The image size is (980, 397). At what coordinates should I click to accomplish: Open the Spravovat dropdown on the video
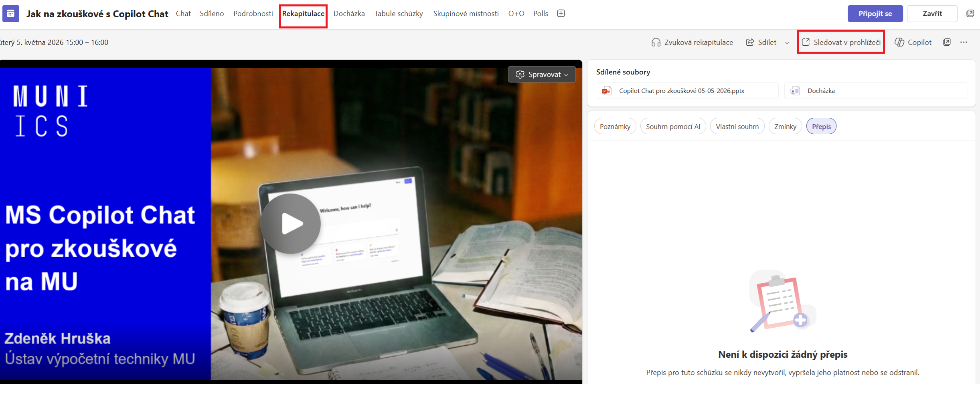542,75
